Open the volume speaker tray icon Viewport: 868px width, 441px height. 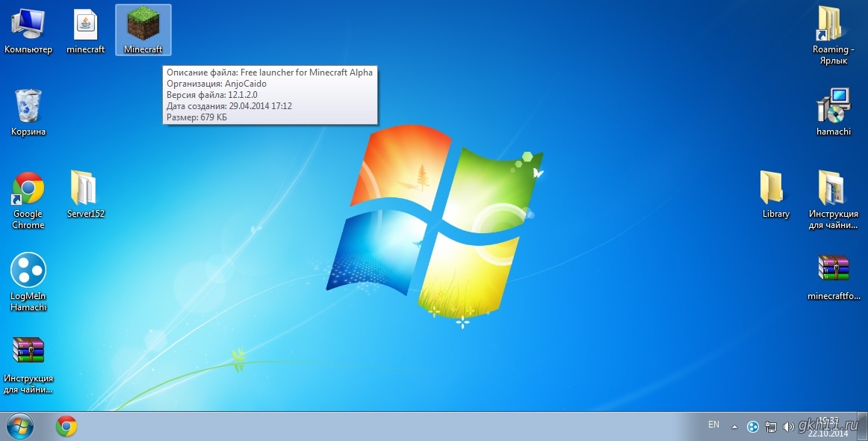[x=788, y=427]
